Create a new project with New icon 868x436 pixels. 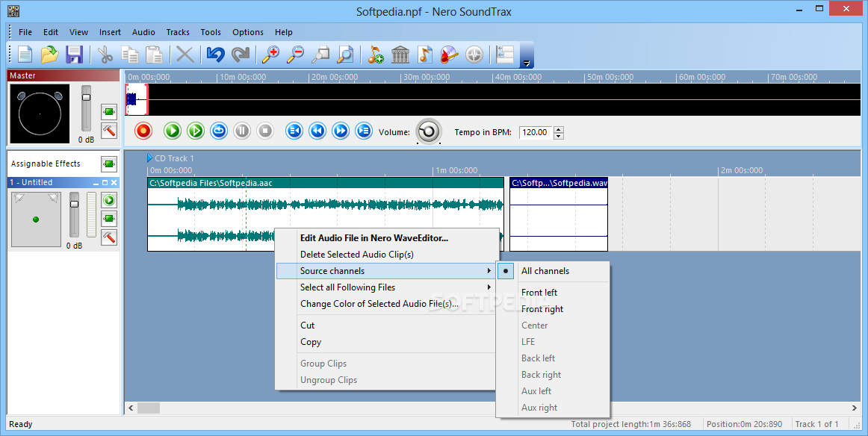[25, 54]
